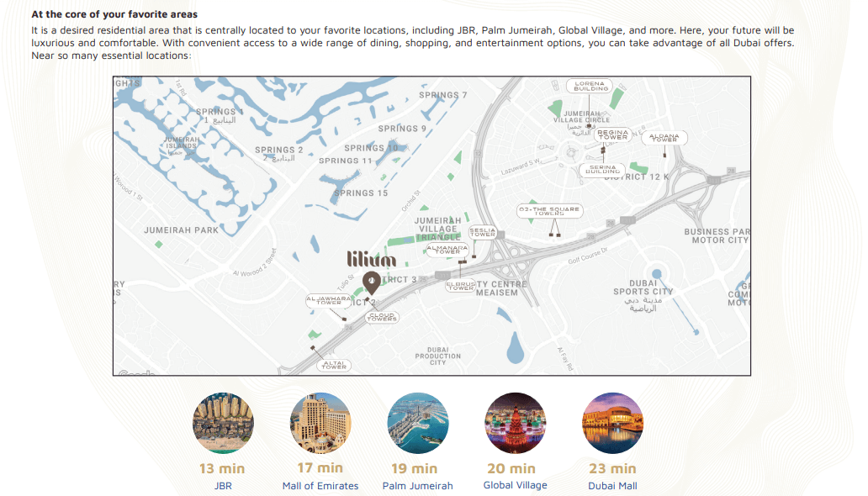
Task: Select the Al Jawhara Tower map label
Action: (x=329, y=301)
